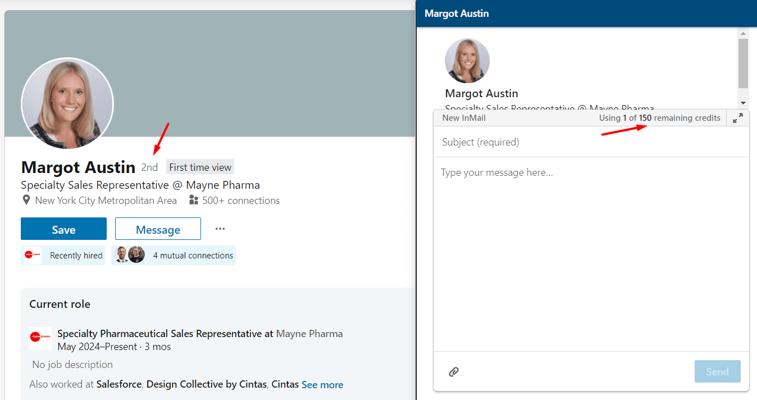This screenshot has width=757, height=400.
Task: Expand the InMail message window
Action: pyautogui.click(x=738, y=118)
